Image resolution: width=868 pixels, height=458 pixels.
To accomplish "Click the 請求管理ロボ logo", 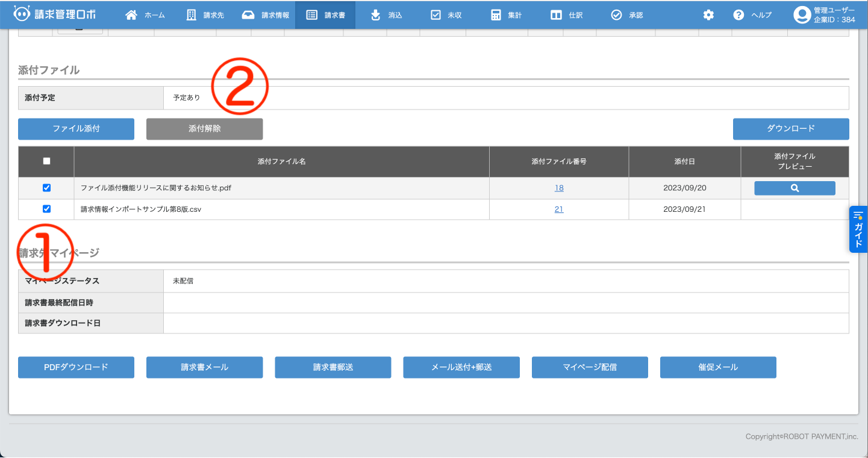I will click(55, 14).
